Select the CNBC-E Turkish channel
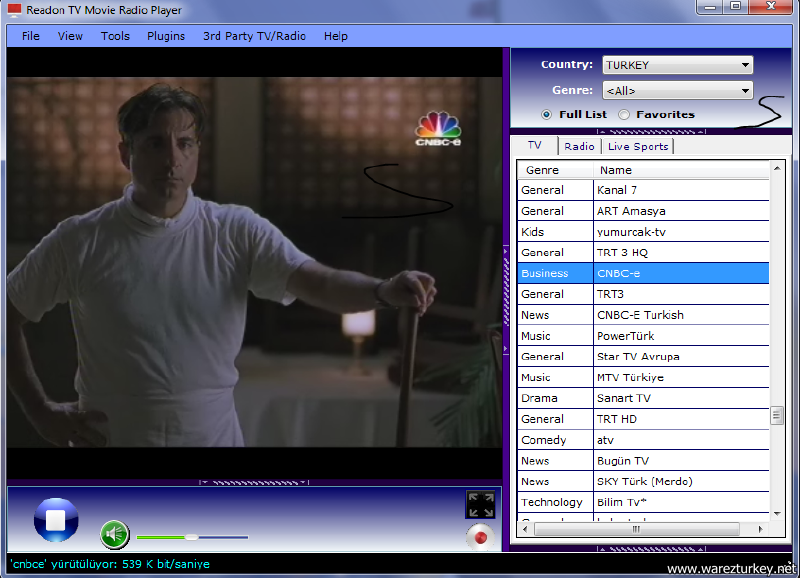800x578 pixels. [x=643, y=315]
